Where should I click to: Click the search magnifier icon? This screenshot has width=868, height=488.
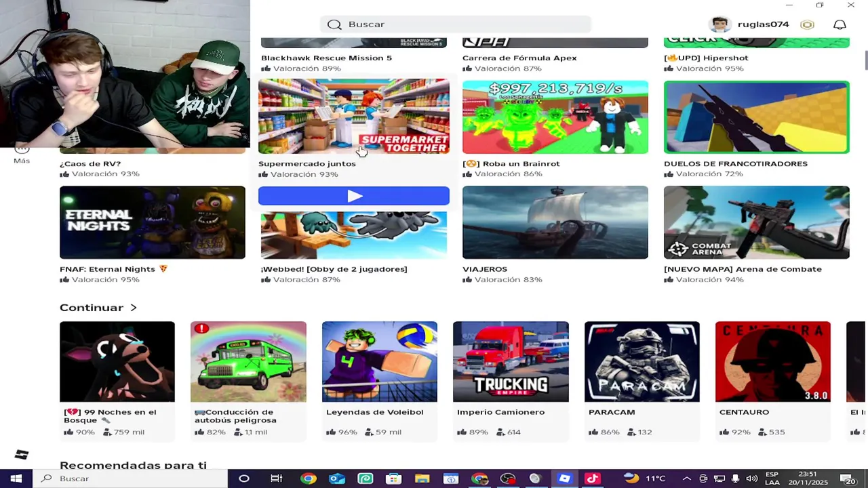point(334,24)
